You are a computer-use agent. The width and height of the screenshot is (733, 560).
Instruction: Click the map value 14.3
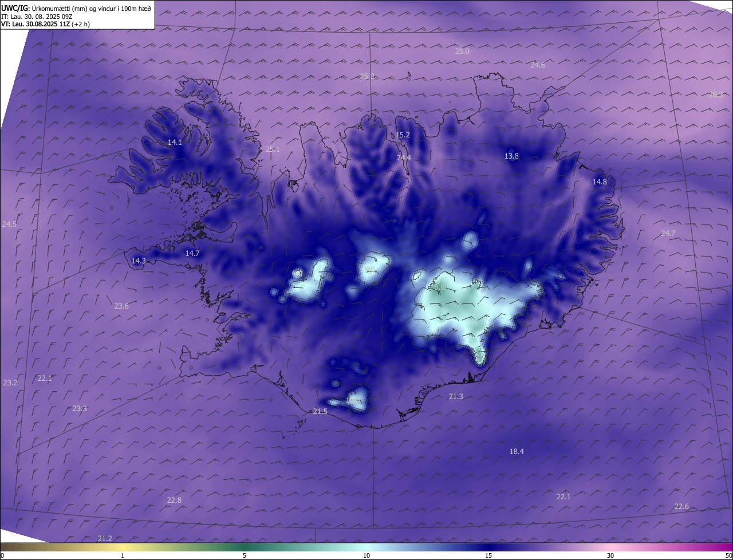point(139,261)
